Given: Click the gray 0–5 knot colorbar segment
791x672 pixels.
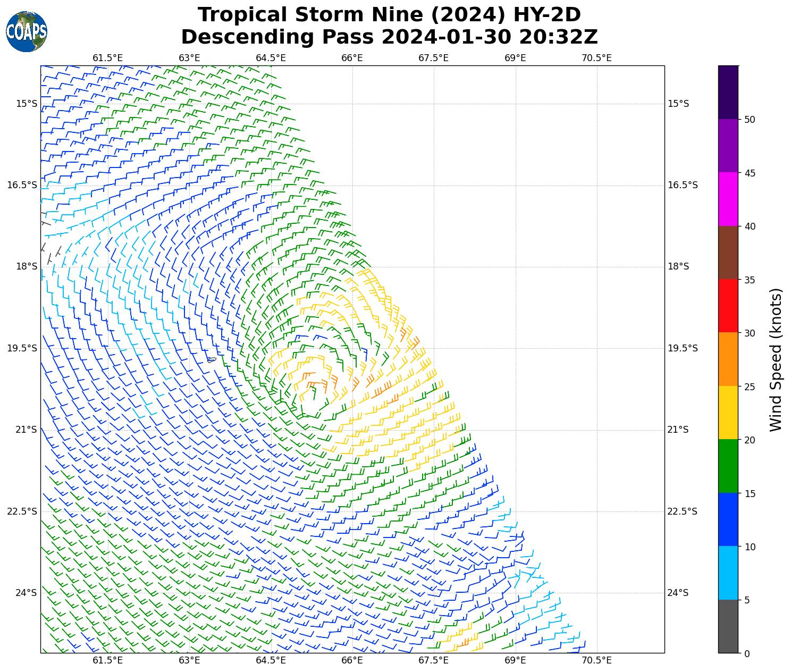Looking at the screenshot, I should click(x=728, y=626).
